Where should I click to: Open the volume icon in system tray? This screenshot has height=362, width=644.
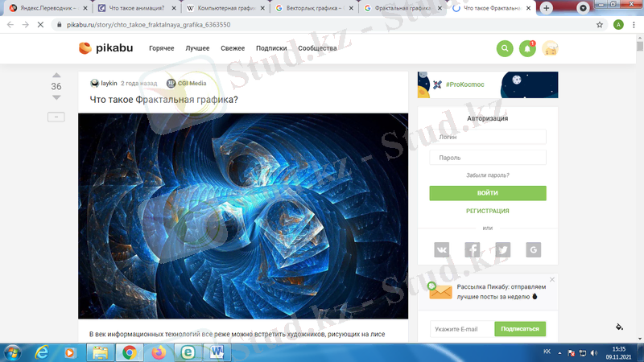click(594, 353)
